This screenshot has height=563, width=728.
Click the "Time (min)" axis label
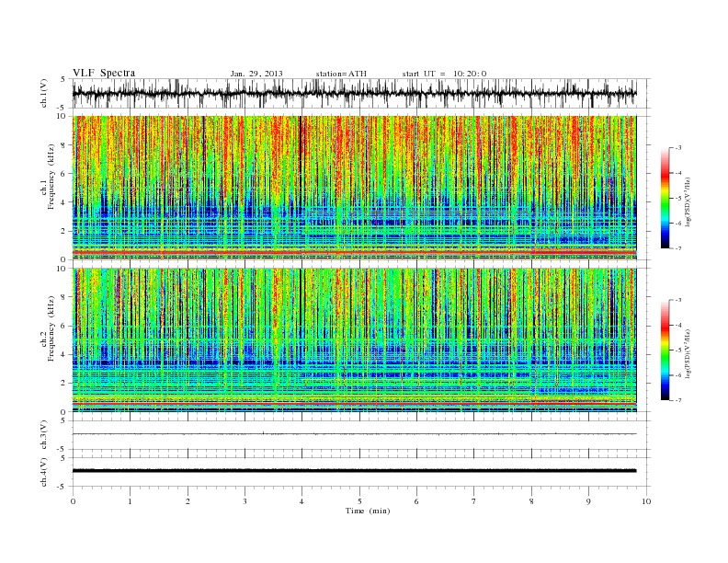tap(368, 511)
